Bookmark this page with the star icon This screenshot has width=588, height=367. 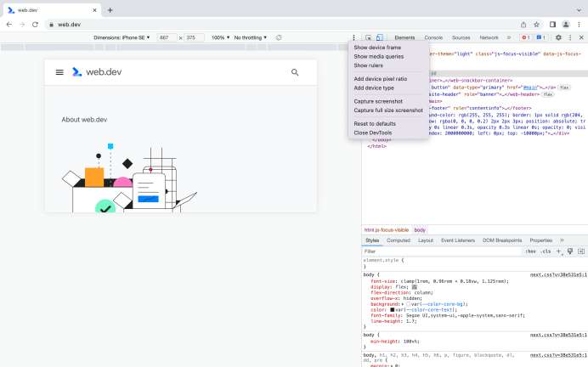536,25
